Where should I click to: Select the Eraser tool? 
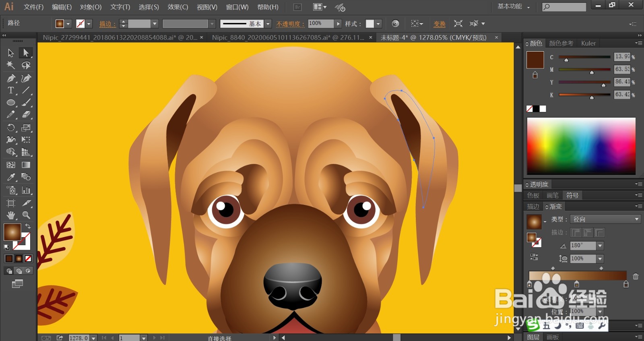pos(26,115)
